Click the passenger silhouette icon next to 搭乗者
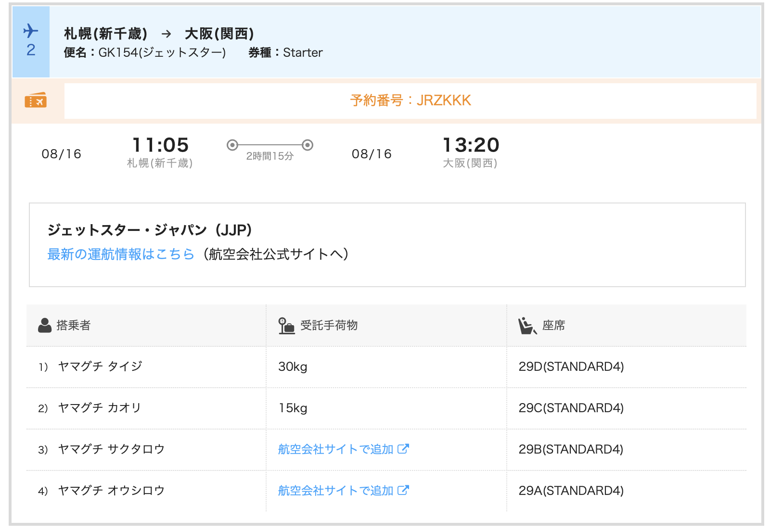The width and height of the screenshot is (770, 532). pos(45,326)
